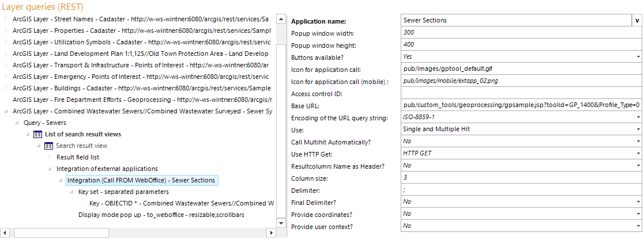Open the Buttons available dropdown
644x240 pixels.
click(x=638, y=56)
